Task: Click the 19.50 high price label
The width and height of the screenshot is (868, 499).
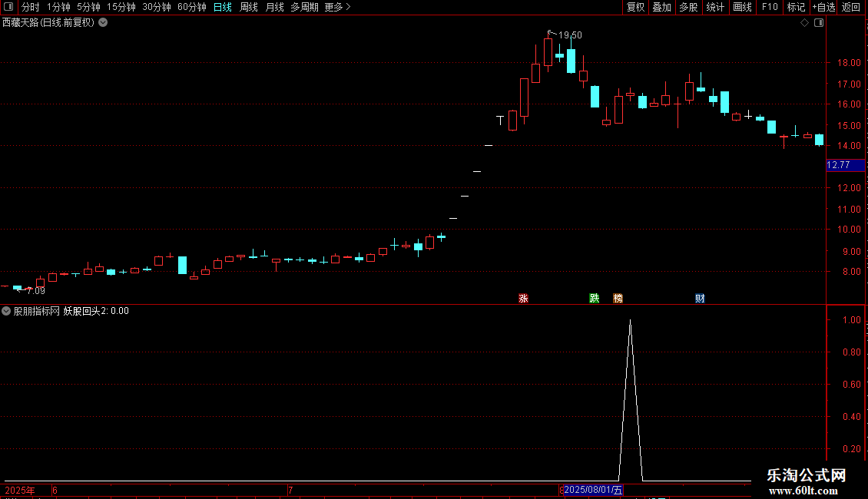Action: pos(570,35)
